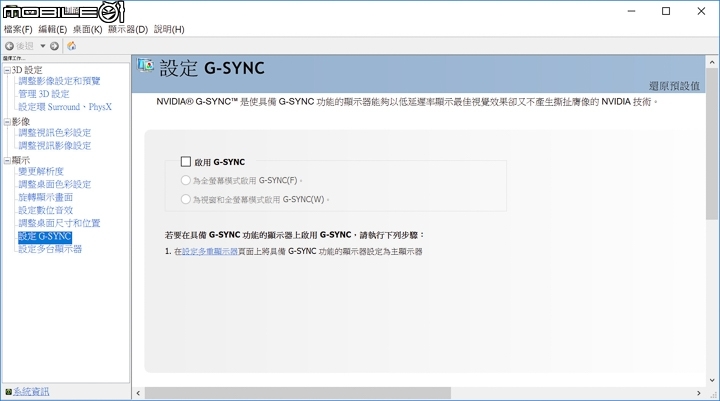Image resolution: width=720 pixels, height=401 pixels.
Task: Click the system information icon at bottom left
Action: click(8, 392)
